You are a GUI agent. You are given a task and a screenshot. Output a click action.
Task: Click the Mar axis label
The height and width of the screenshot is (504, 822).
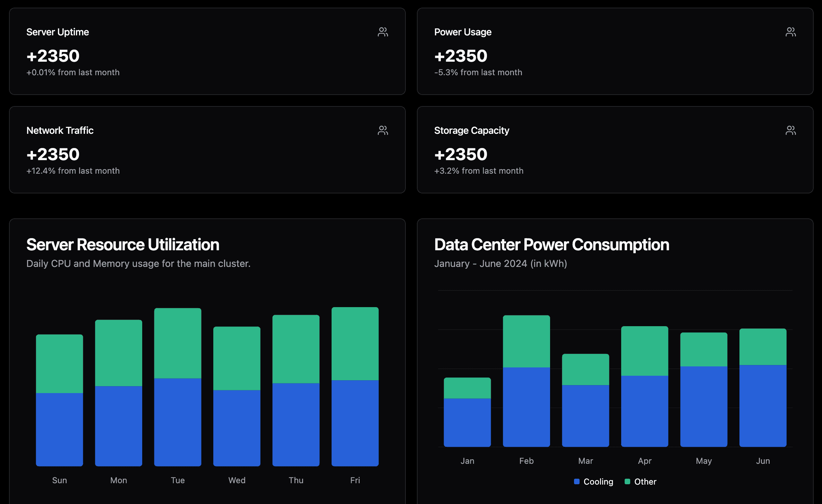pyautogui.click(x=585, y=461)
